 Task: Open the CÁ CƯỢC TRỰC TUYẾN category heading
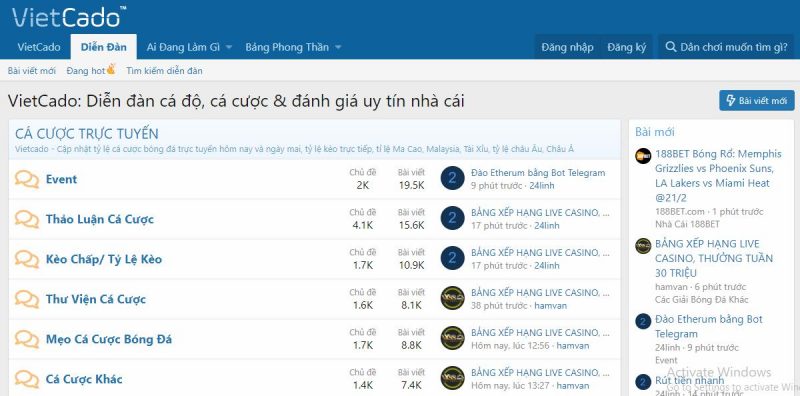[x=87, y=134]
